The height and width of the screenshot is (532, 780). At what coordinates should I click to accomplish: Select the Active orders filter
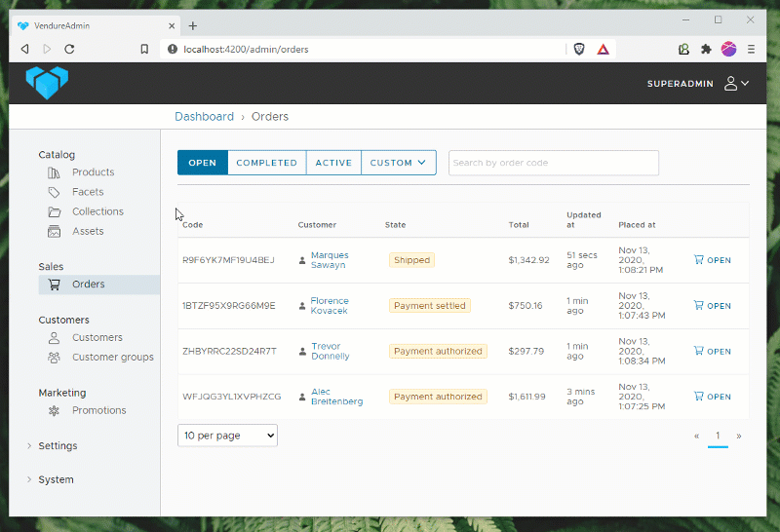[x=333, y=163]
